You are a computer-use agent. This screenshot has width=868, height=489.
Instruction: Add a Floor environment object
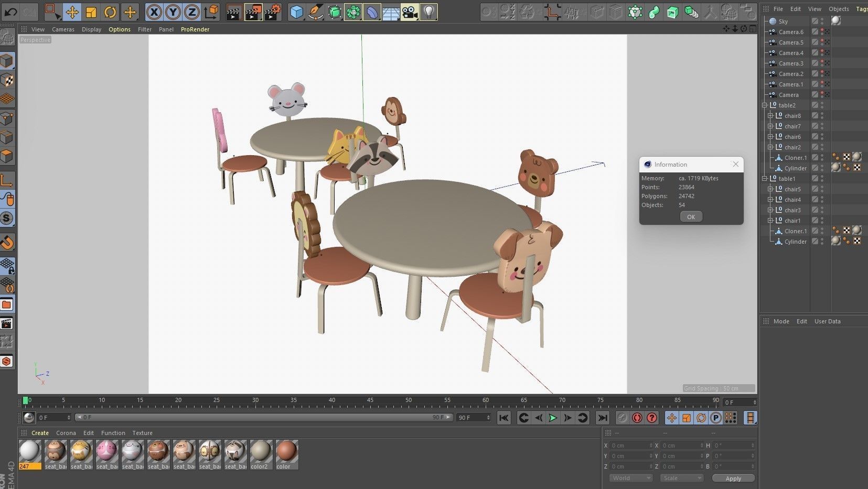(x=391, y=12)
